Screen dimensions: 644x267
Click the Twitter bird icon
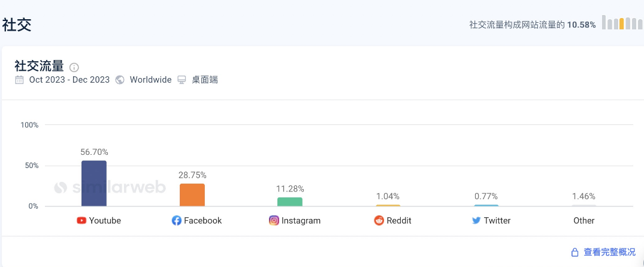pyautogui.click(x=476, y=221)
